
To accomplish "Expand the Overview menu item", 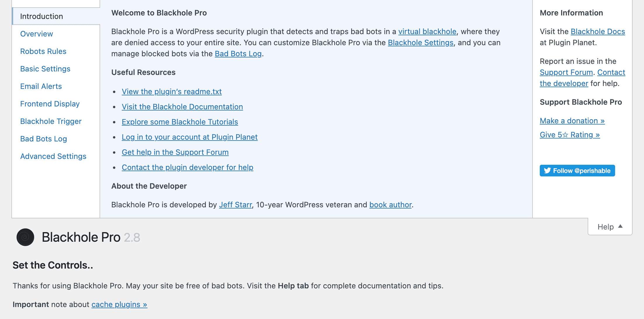I will [x=36, y=34].
